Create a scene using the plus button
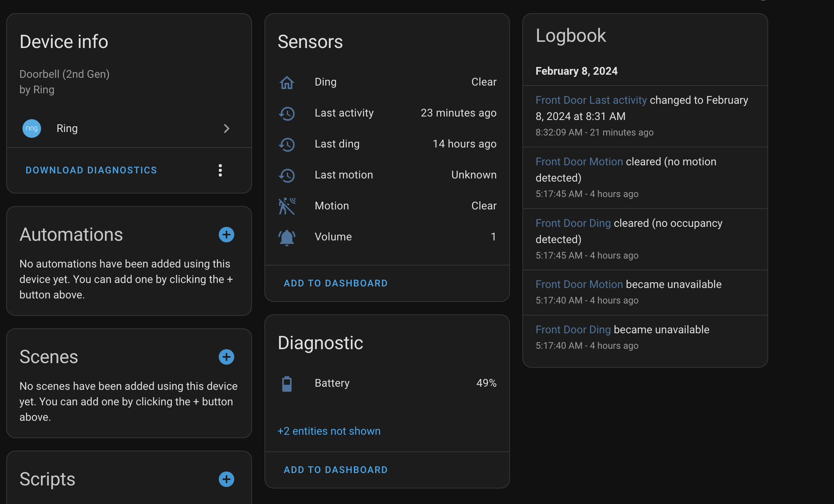The image size is (834, 504). coord(227,357)
